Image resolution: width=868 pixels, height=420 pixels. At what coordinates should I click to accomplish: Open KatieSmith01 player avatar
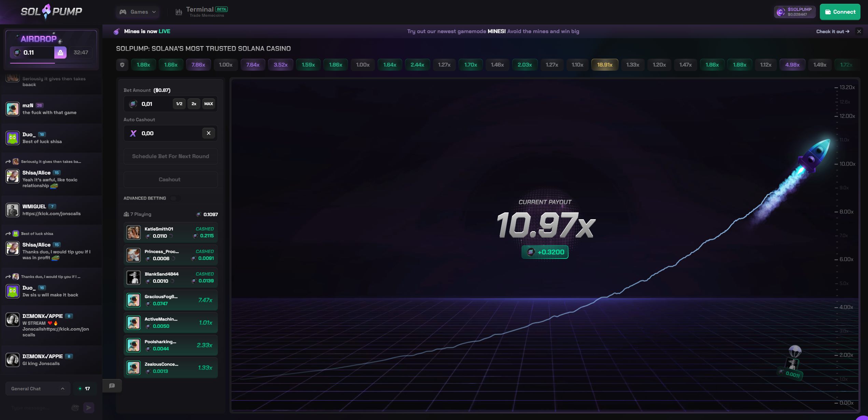(x=134, y=233)
